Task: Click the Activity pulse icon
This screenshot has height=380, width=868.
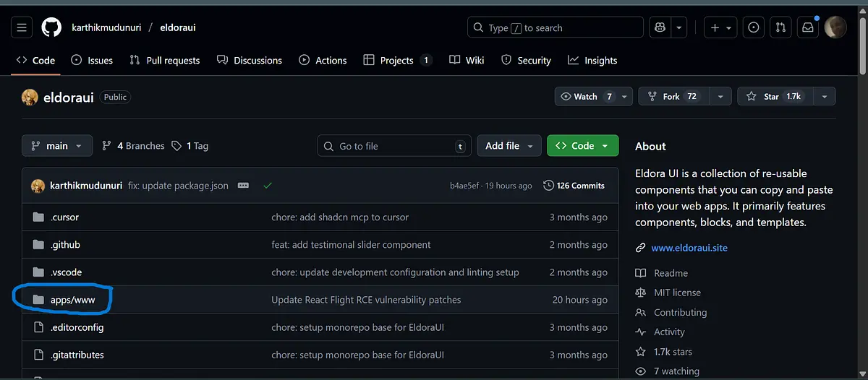Action: [640, 332]
